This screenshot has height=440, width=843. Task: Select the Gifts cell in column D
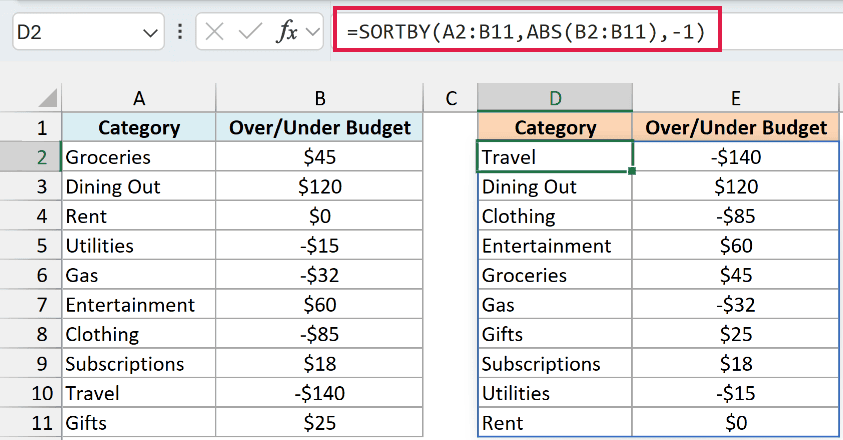(x=555, y=334)
